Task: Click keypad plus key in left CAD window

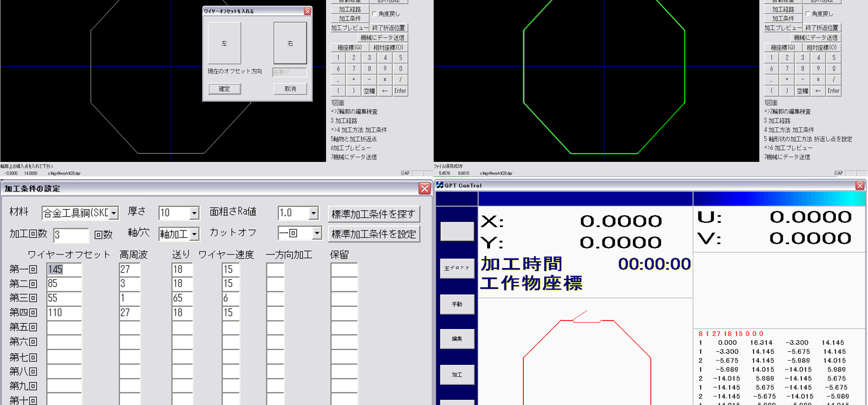Action: click(x=354, y=80)
